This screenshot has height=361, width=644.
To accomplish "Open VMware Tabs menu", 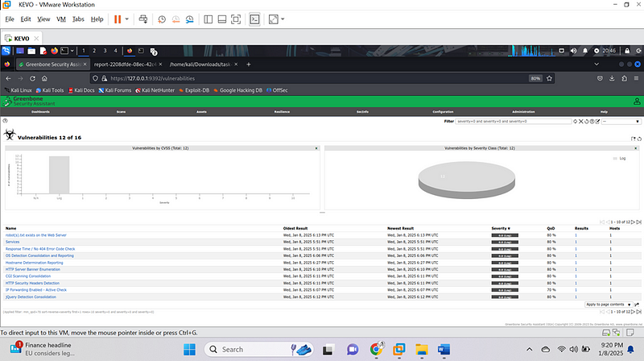I will pos(78,19).
